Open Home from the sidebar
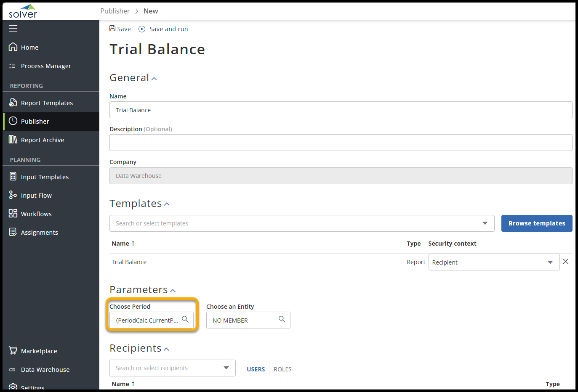Viewport: 578px width, 392px height. point(29,48)
